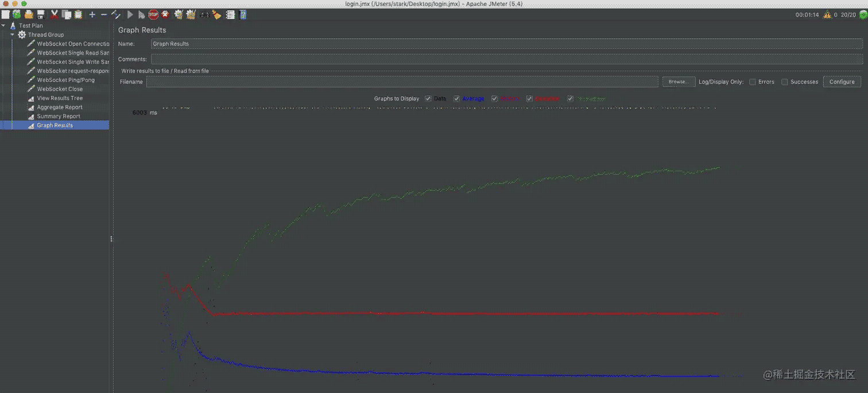Screen dimensions: 868x393
Task: Collapse the Thread Group tree node
Action: point(12,35)
